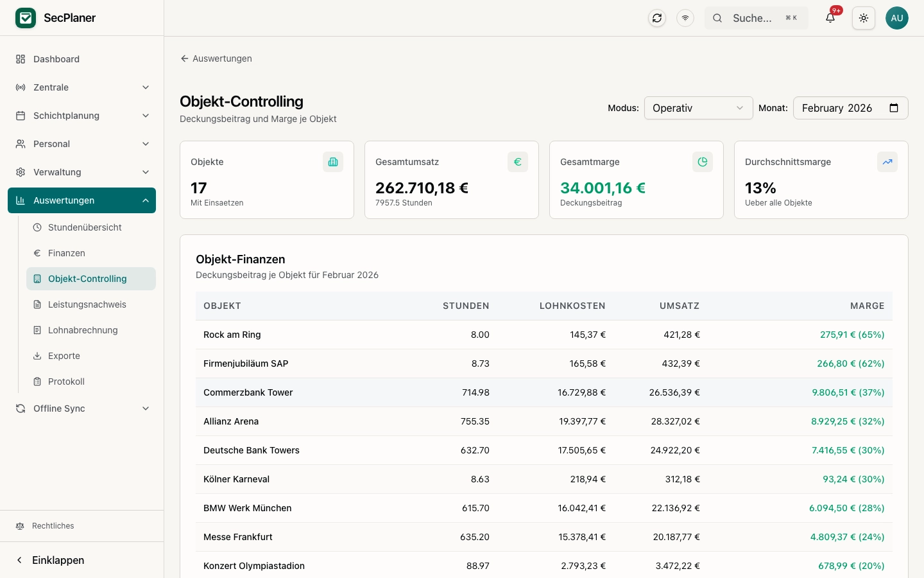Click the Wi-Fi connection status icon
This screenshot has width=924, height=578.
pyautogui.click(x=685, y=18)
